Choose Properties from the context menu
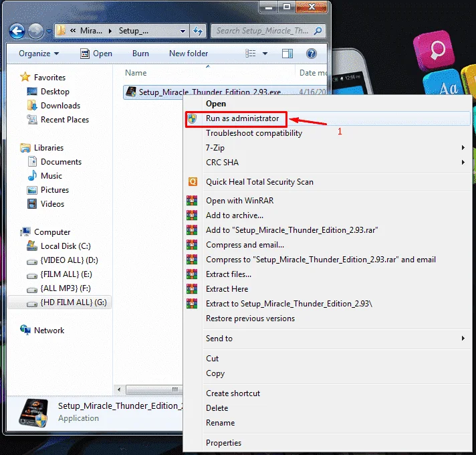 point(328,443)
